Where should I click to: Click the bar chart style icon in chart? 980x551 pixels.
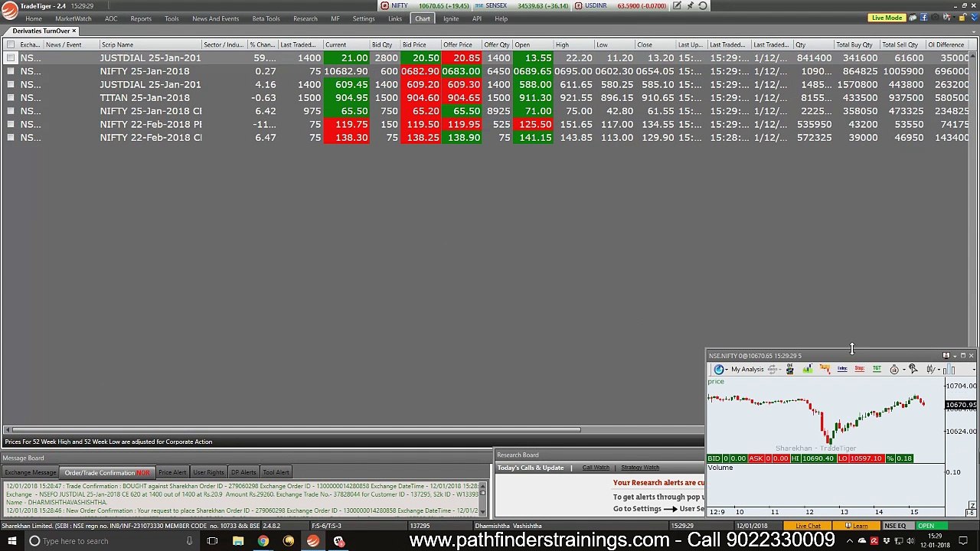pos(949,370)
